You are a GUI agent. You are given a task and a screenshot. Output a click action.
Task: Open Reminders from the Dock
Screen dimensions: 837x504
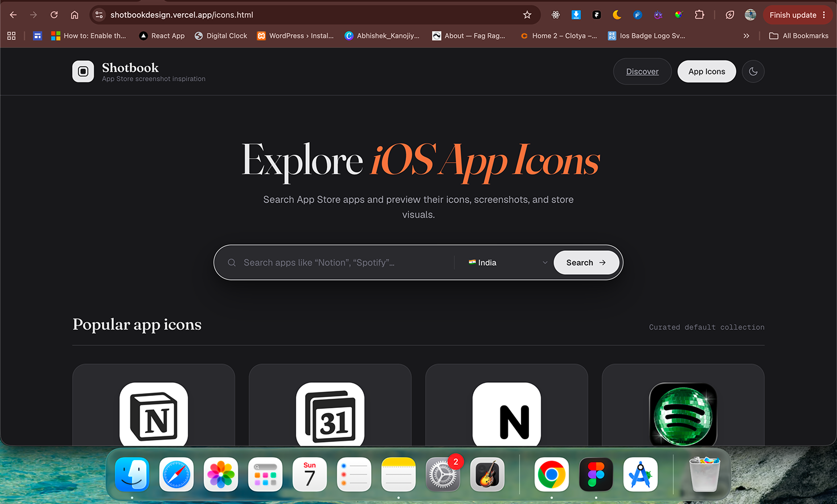354,474
